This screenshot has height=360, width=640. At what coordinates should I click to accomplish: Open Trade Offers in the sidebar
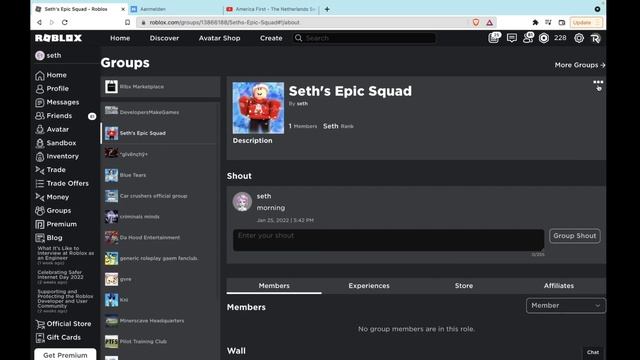click(62, 184)
